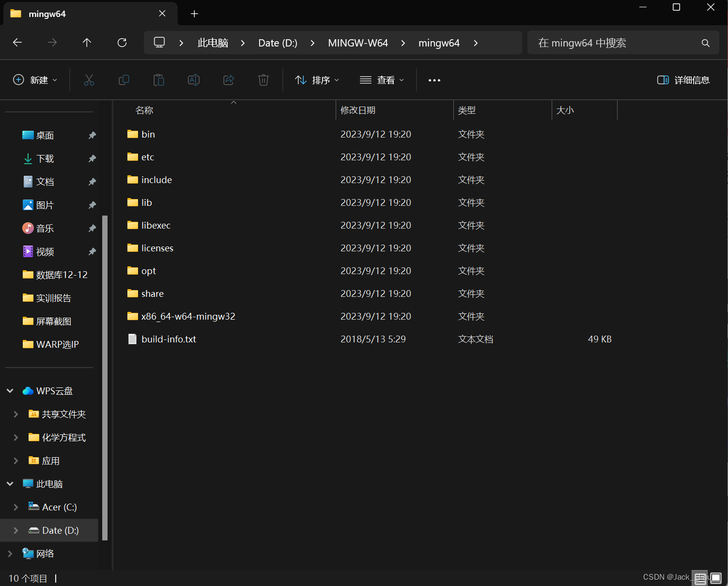728x586 pixels.
Task: Open the more options ellipsis menu
Action: (x=434, y=80)
